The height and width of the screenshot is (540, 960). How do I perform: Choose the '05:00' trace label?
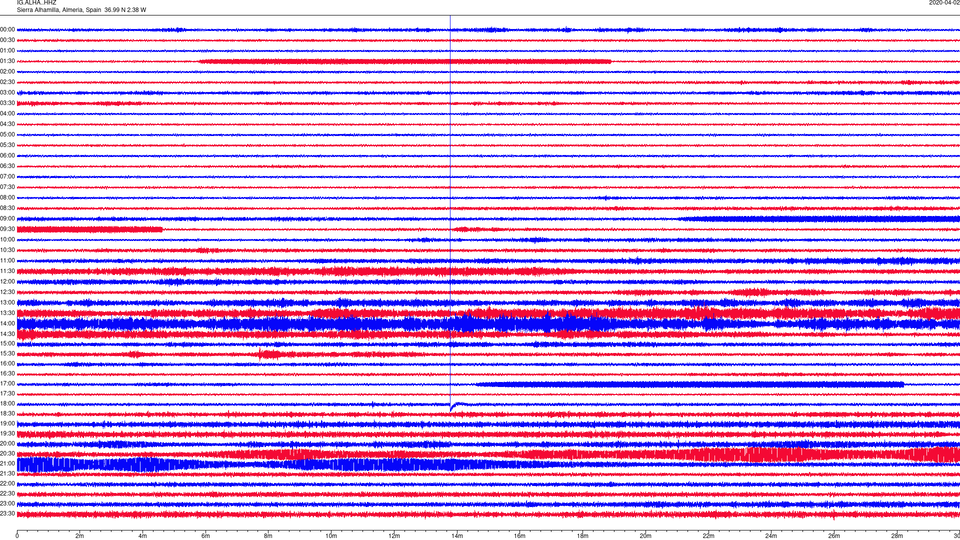tap(7, 135)
